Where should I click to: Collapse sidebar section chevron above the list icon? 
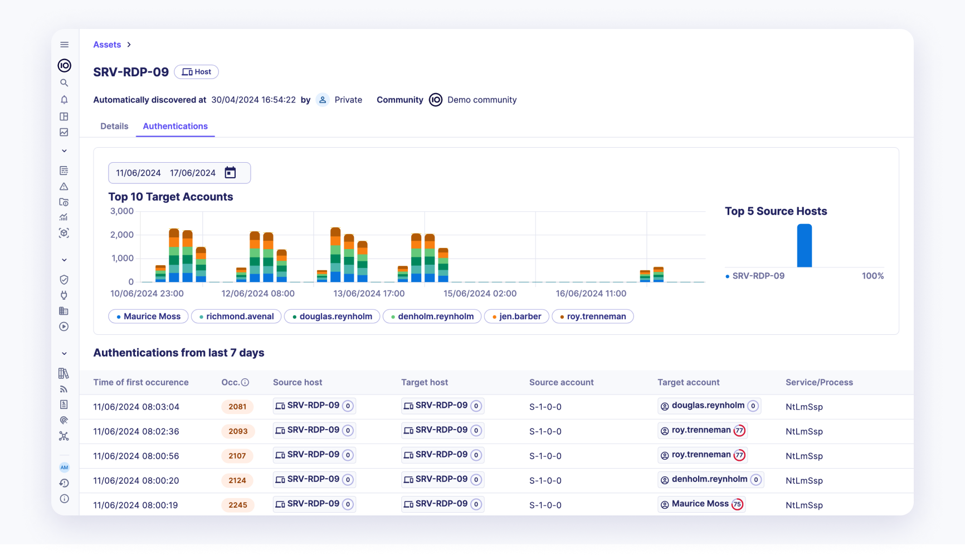point(64,151)
